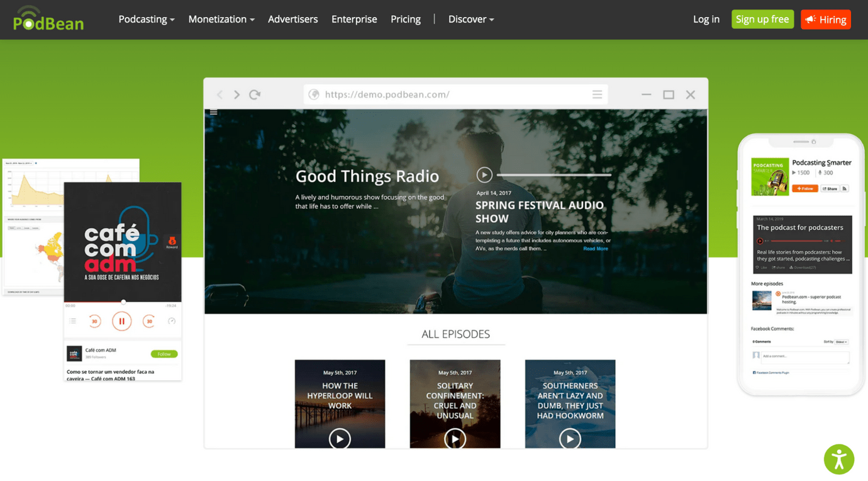
Task: Follow the Podcasting Smarter podcast
Action: point(804,188)
